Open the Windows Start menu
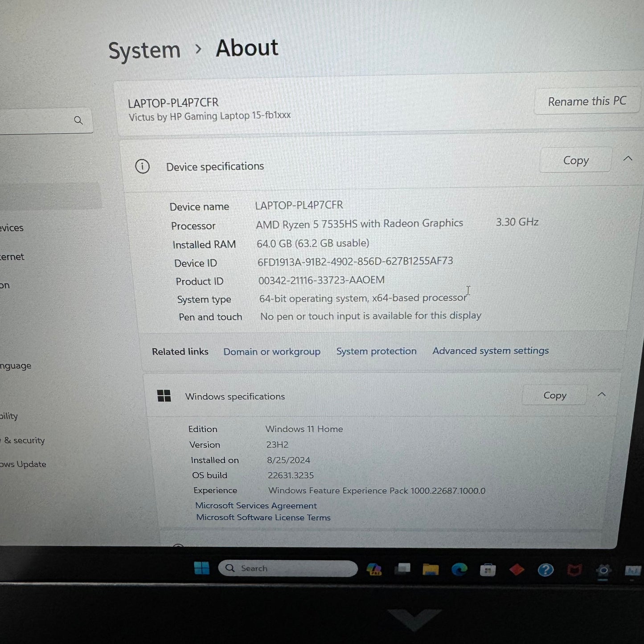 click(201, 568)
